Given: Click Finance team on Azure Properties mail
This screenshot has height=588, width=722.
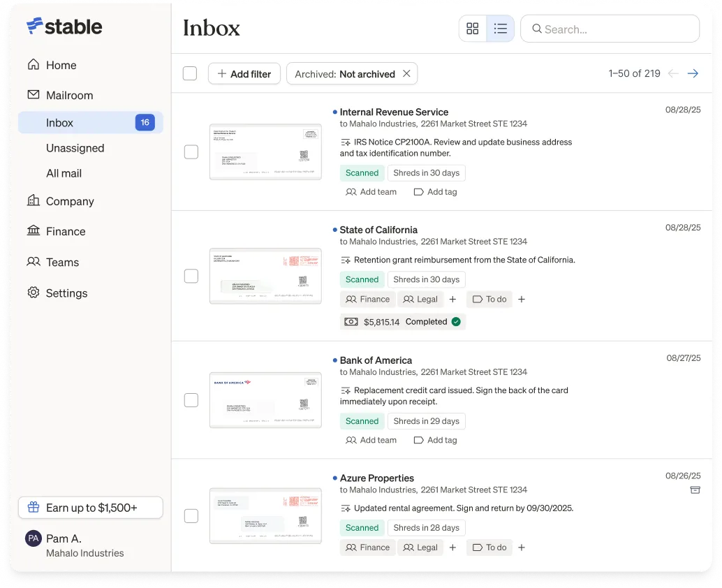Looking at the screenshot, I should (367, 547).
